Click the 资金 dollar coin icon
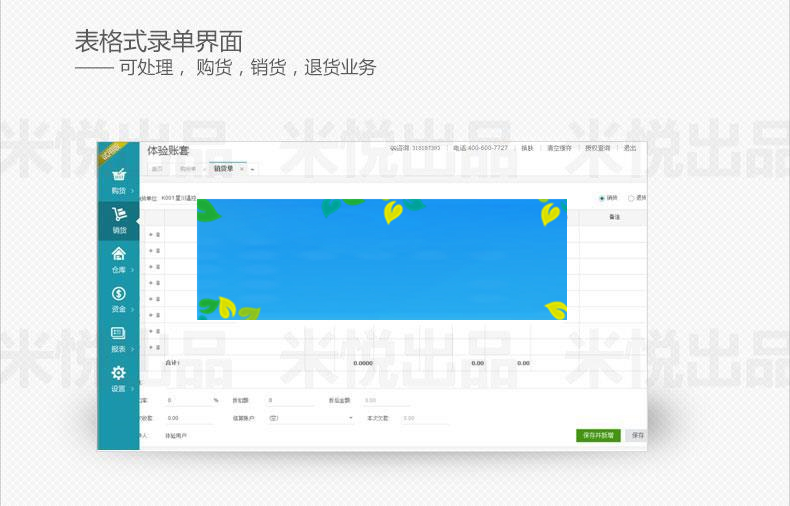Image resolution: width=790 pixels, height=506 pixels. [x=118, y=293]
